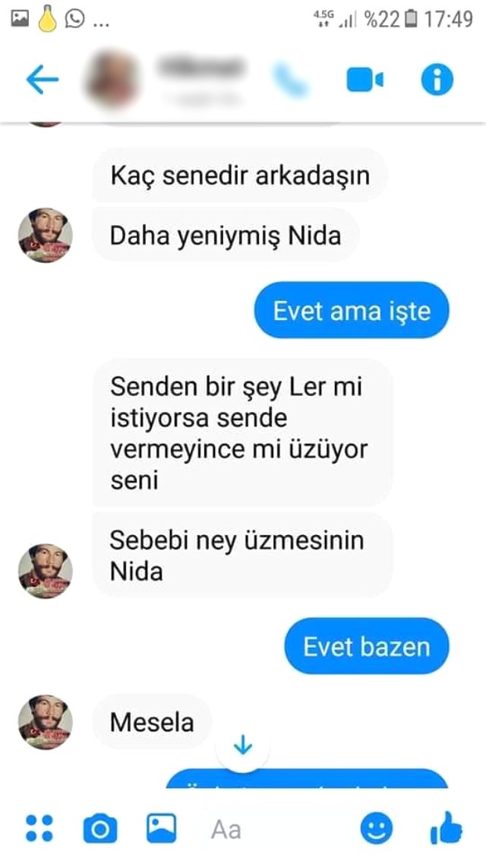Open the emoji smiley picker
The height and width of the screenshot is (868, 486).
[x=377, y=829]
